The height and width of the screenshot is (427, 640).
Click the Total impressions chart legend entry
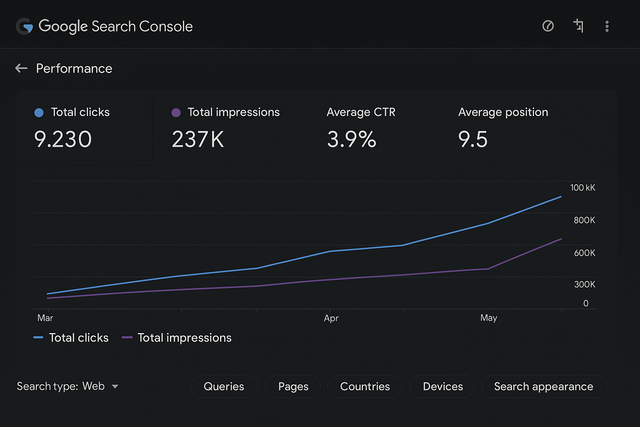(177, 338)
